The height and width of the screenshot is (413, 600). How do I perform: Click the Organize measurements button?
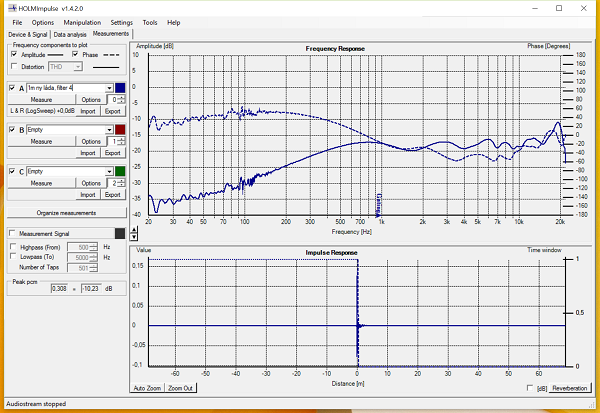point(67,213)
